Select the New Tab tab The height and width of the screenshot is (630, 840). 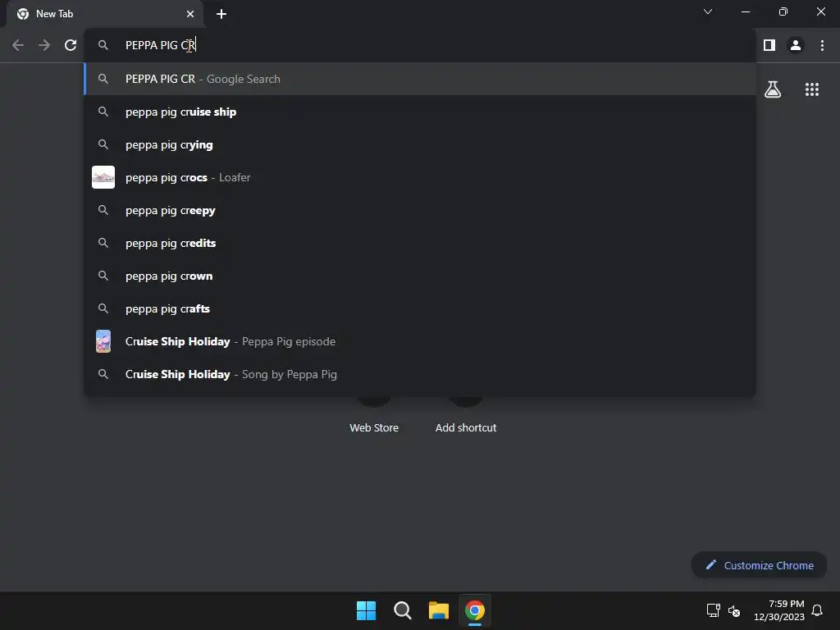[x=104, y=14]
